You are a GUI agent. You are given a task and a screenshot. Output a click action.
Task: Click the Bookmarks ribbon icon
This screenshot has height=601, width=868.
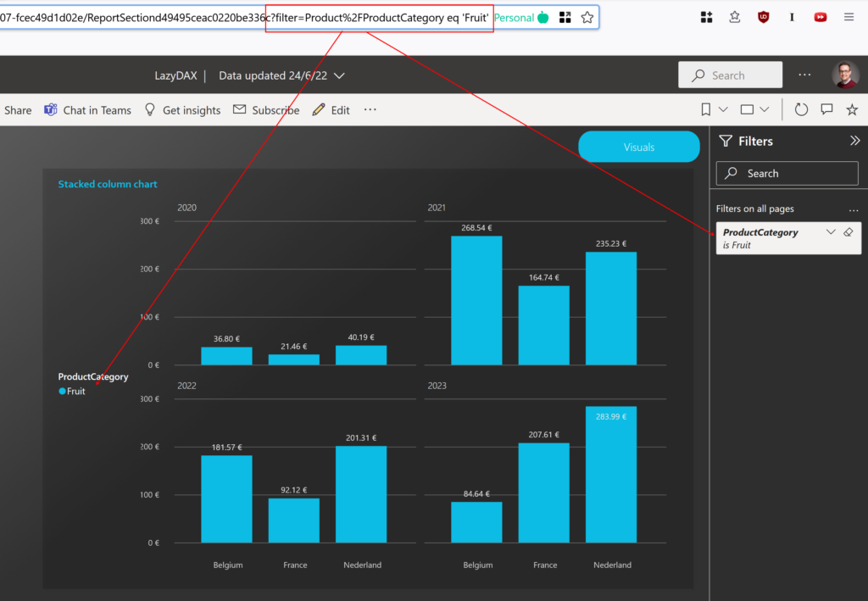pos(706,109)
